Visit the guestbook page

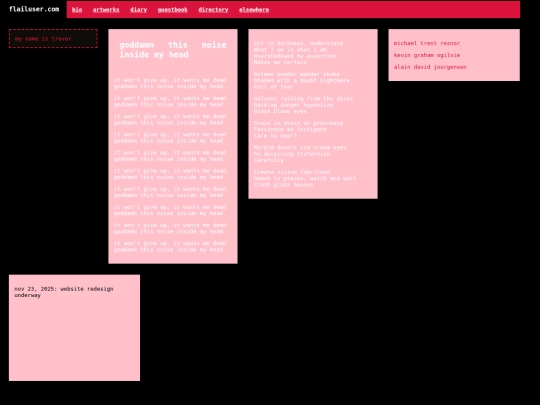tap(173, 10)
